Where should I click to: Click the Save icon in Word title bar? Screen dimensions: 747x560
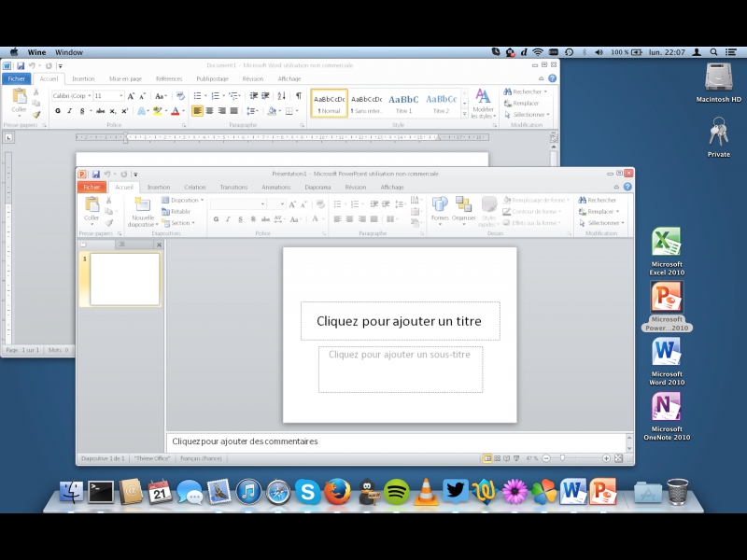tap(21, 66)
